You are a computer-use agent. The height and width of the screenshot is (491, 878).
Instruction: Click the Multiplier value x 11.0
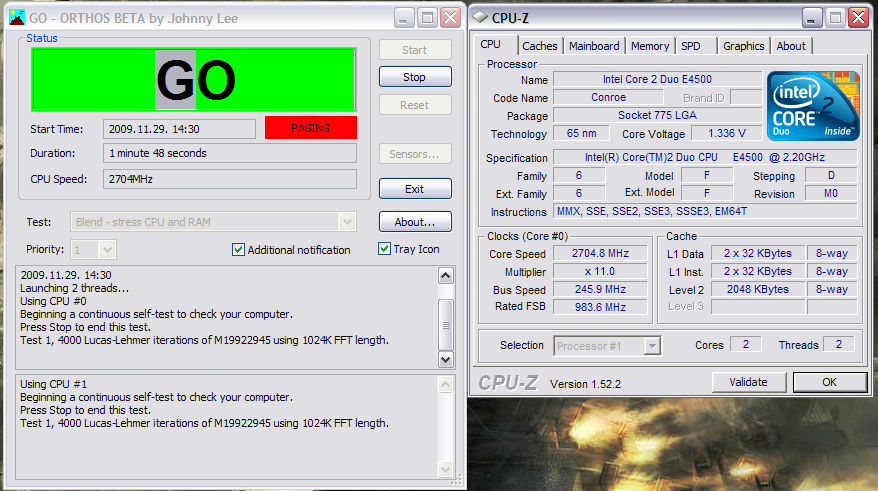coord(600,271)
